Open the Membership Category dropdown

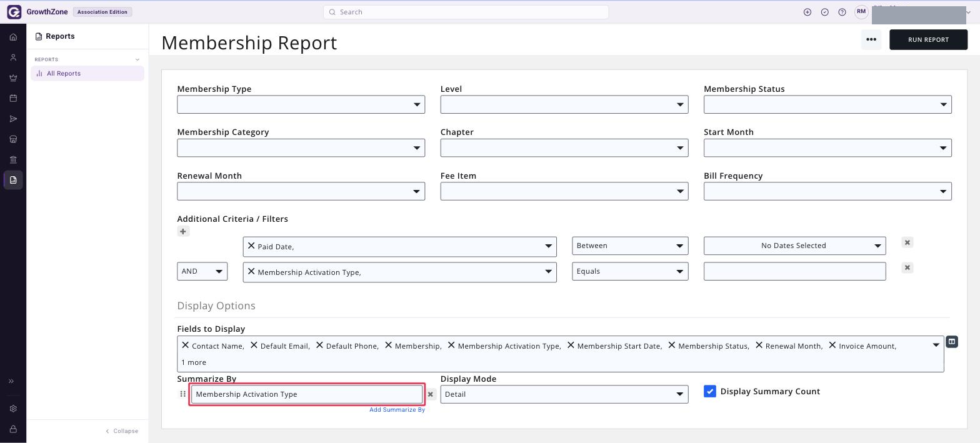(x=301, y=148)
